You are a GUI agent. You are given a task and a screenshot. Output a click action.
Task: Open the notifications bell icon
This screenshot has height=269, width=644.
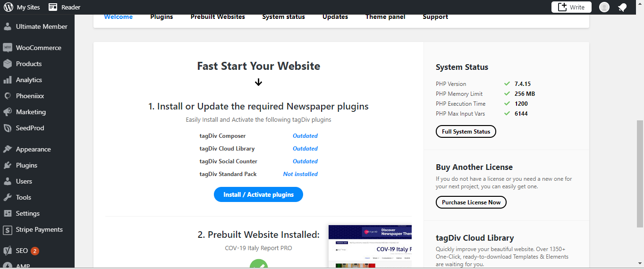622,7
